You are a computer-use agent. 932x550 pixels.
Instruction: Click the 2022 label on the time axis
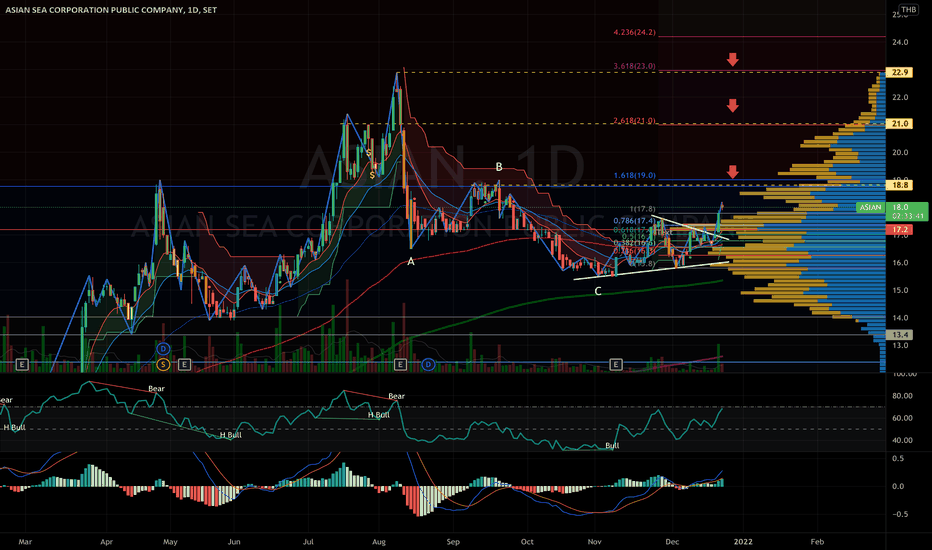coord(743,542)
